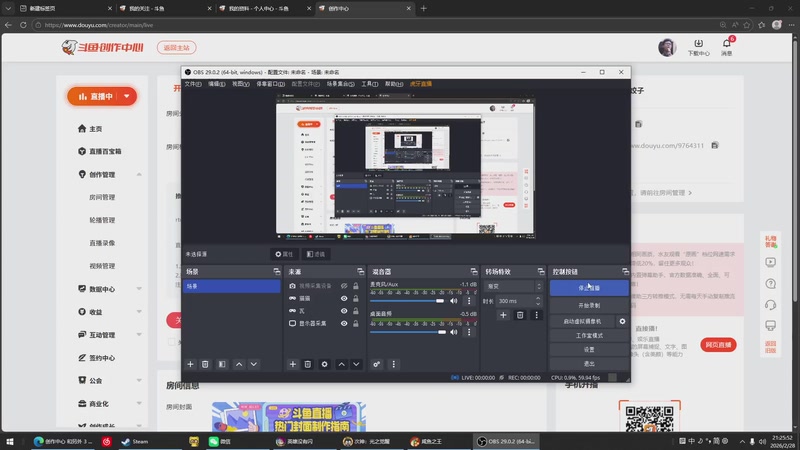Screen dimensions: 800x450
Task: Move scene down with the arrow icon
Action: pyautogui.click(x=254, y=364)
